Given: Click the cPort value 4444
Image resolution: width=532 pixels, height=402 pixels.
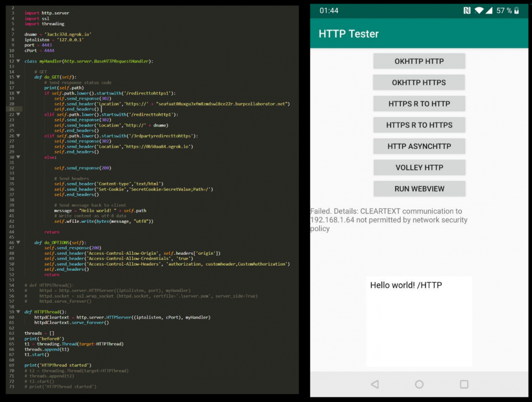Looking at the screenshot, I should coord(49,51).
